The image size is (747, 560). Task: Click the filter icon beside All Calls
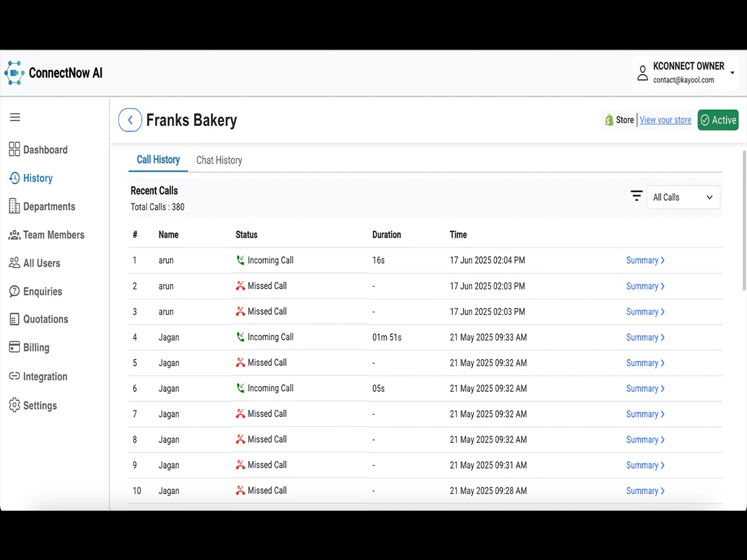coord(636,197)
